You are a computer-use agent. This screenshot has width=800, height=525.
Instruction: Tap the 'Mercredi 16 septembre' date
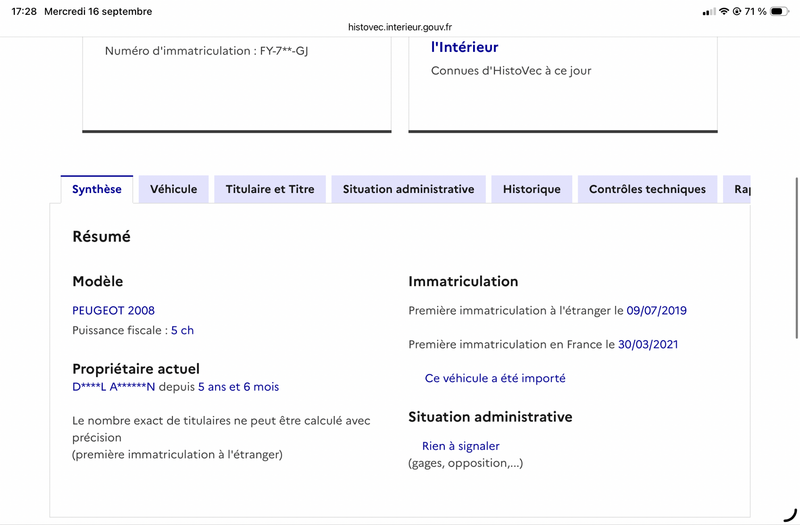98,11
